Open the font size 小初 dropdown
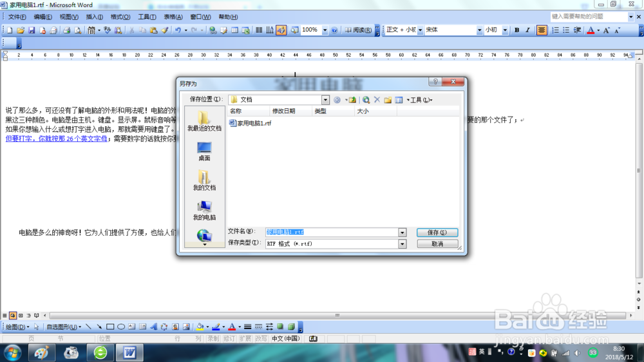Image resolution: width=644 pixels, height=362 pixels. (x=505, y=30)
